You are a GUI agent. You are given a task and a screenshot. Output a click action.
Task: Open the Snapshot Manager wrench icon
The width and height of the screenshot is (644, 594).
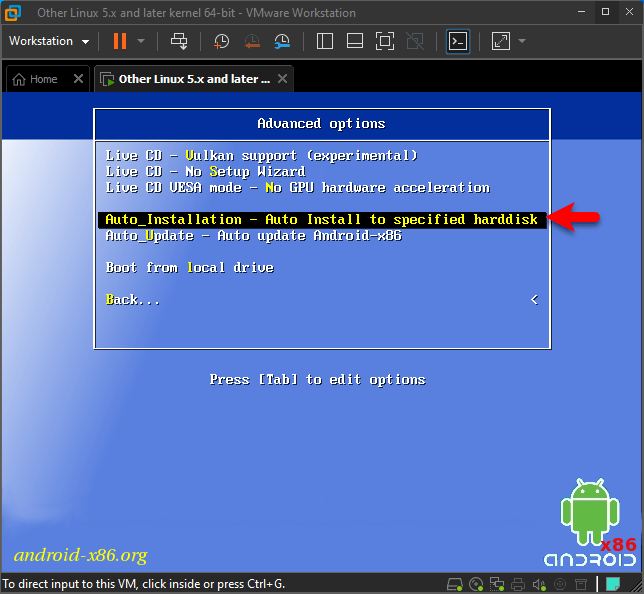[282, 41]
